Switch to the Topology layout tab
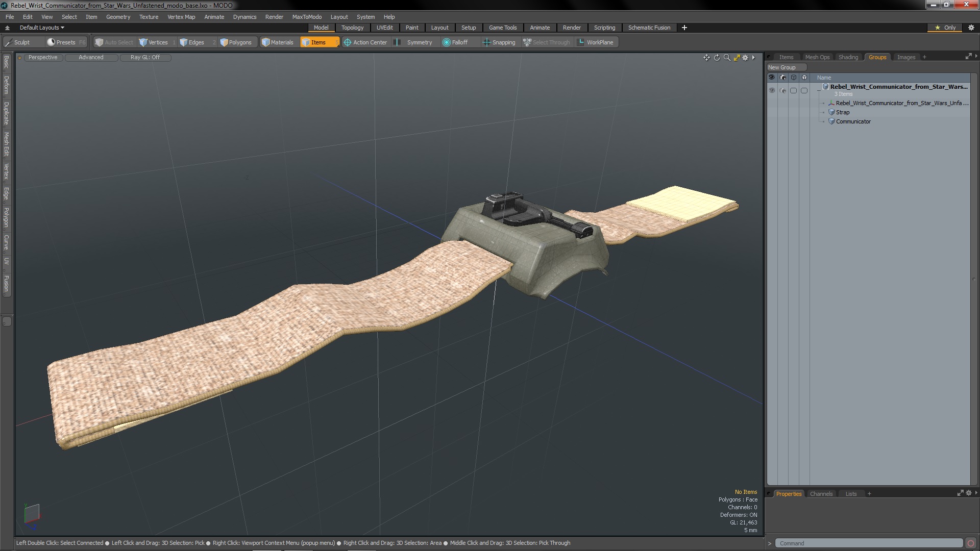Screen dimensions: 980x551 coord(352,28)
